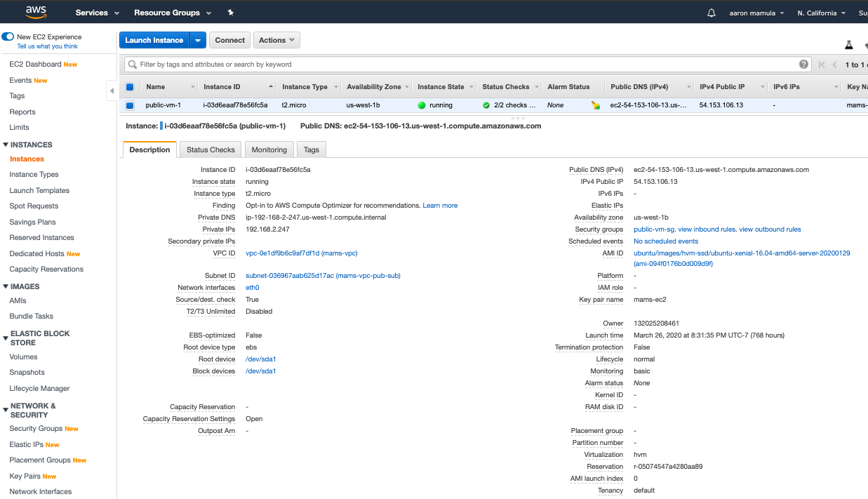Open Spot Requests in the sidebar

34,206
